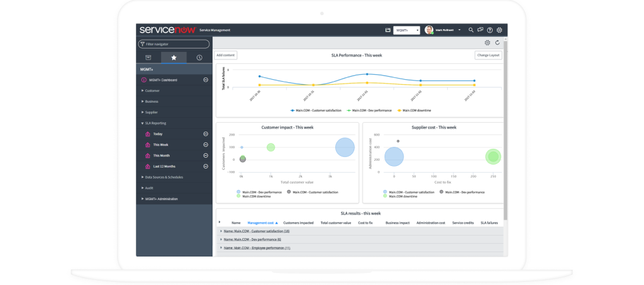
Task: Toggle Customer satisfaction in Supplier cost legend
Action: 409,192
